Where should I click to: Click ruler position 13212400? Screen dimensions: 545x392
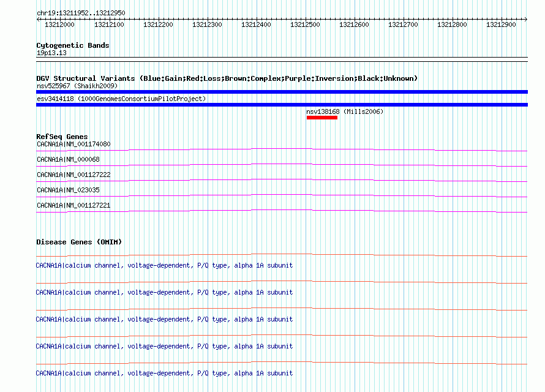pyautogui.click(x=256, y=24)
